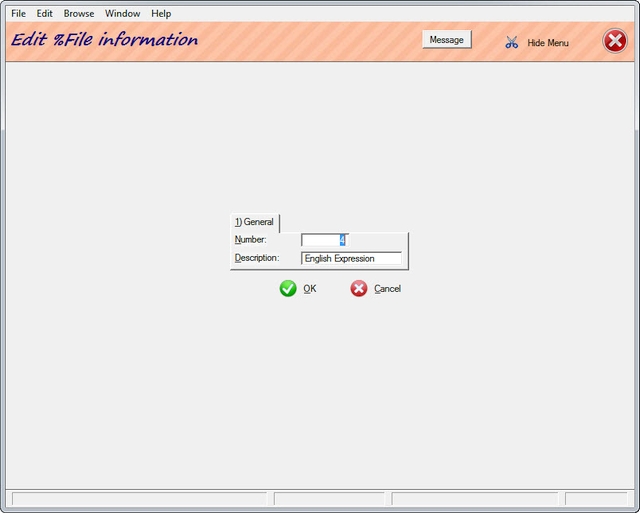This screenshot has width=640, height=513.
Task: Click into the Number input field
Action: pos(325,240)
